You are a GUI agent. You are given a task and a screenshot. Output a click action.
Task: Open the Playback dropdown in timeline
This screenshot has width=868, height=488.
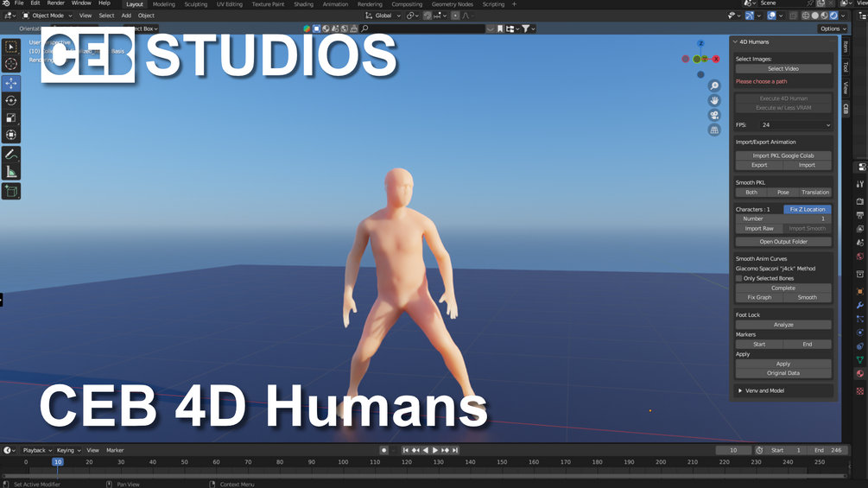click(37, 450)
